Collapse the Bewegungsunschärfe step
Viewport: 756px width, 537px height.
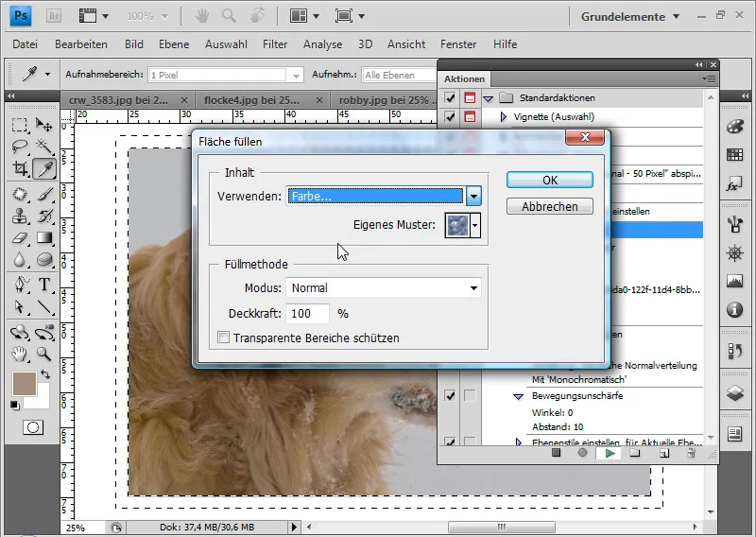click(x=518, y=396)
